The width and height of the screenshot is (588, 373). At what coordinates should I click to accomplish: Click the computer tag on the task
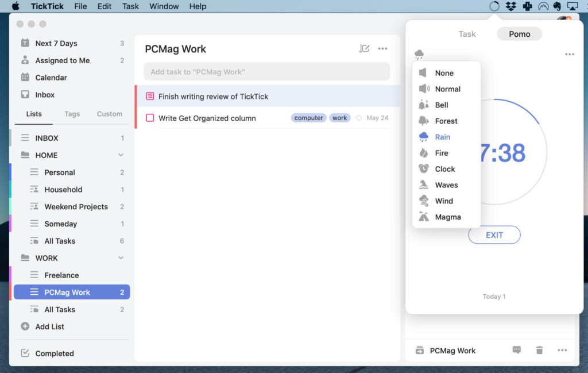[x=308, y=118]
